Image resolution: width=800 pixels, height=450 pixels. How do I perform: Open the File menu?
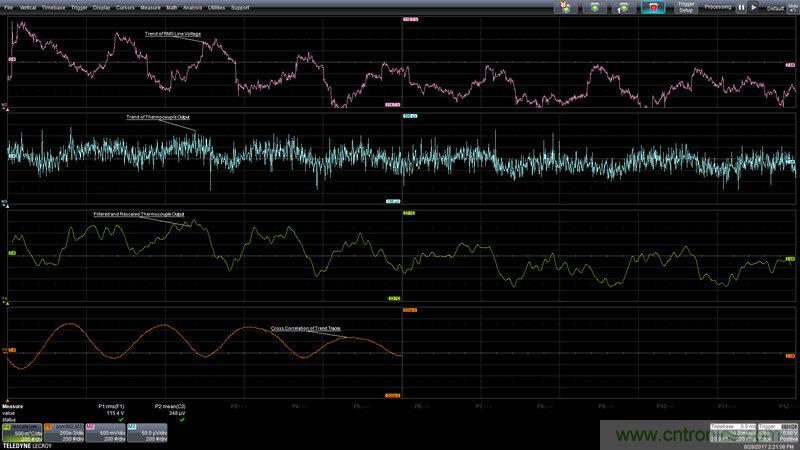tap(9, 7)
